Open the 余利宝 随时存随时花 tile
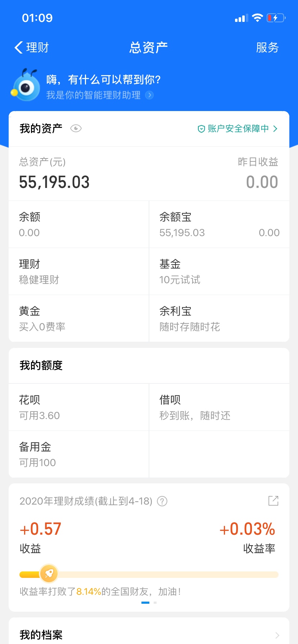The image size is (298, 644). [219, 318]
